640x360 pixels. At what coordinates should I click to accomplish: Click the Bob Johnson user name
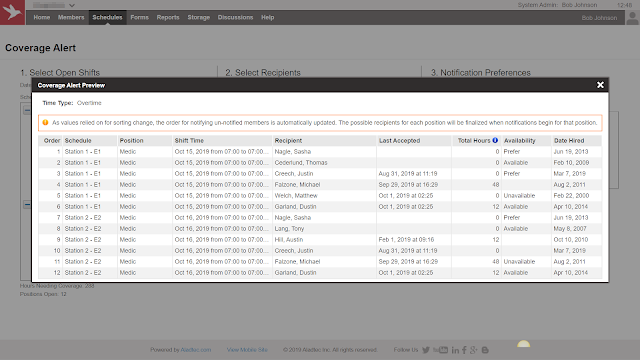(x=599, y=18)
